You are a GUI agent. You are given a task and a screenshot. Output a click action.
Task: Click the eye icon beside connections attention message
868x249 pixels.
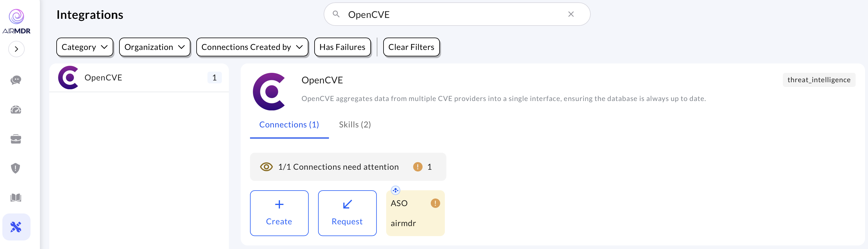tap(266, 166)
